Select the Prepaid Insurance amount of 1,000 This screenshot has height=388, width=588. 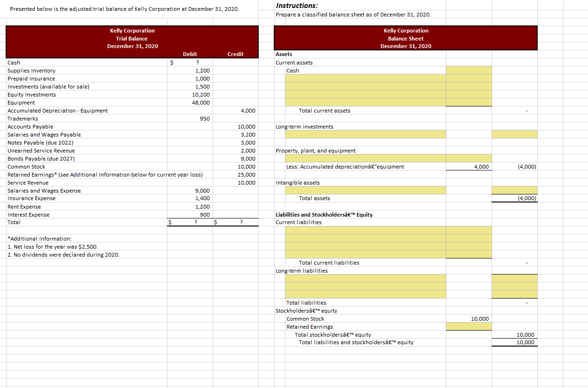(x=198, y=79)
